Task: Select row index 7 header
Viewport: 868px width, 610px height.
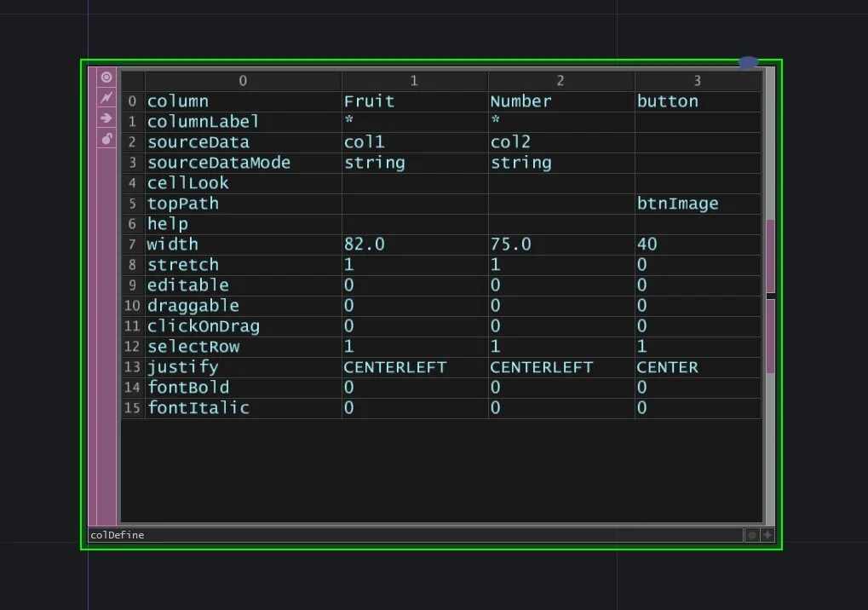Action: 133,245
